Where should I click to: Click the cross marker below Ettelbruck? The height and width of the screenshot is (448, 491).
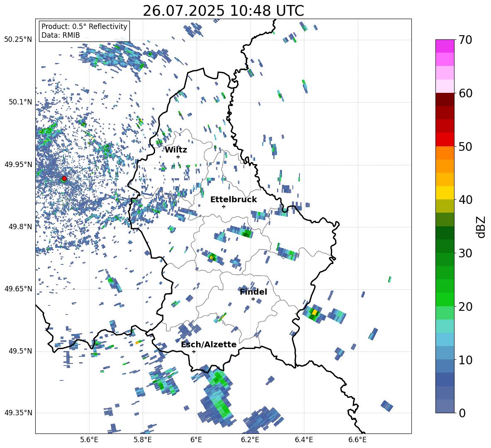tap(224, 206)
